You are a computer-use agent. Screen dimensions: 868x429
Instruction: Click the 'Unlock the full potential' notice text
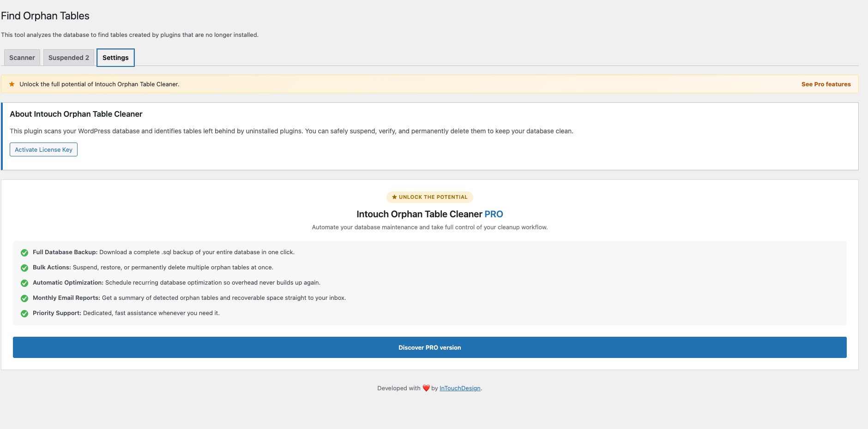99,84
